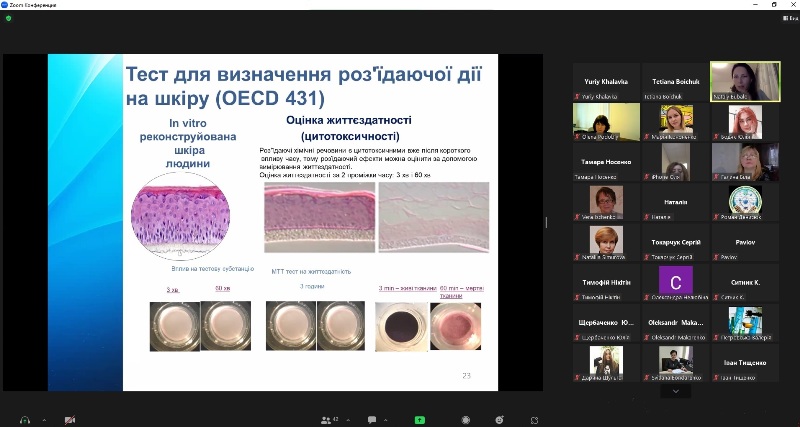
Task: Open the participants panel
Action: [x=324, y=419]
